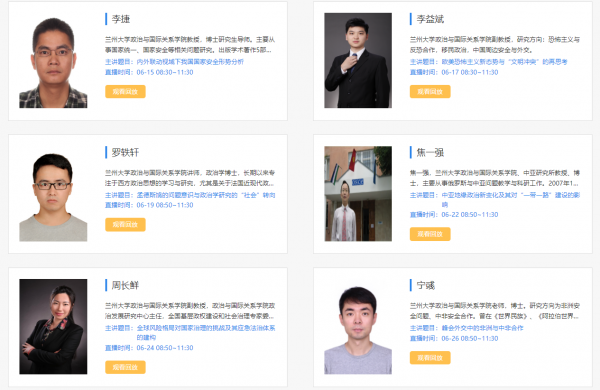Select 焦一强 outdoor photo thumbnail
600x390 pixels.
[x=358, y=194]
